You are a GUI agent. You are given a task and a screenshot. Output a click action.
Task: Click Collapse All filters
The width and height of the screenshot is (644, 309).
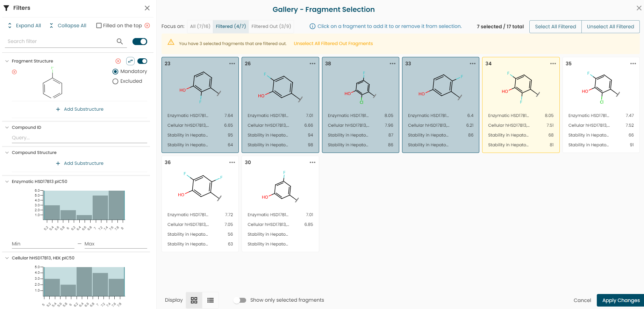click(68, 25)
